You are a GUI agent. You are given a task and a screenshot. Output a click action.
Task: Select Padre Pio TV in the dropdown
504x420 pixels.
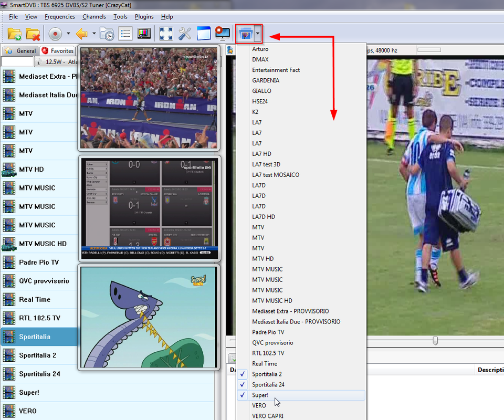300,332
